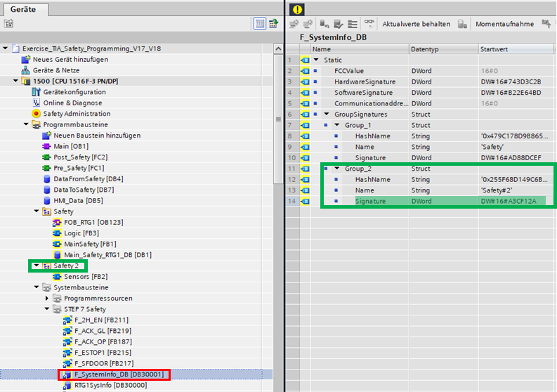The image size is (557, 392).
Task: Click the DataToSafety [DB7] icon
Action: coord(46,190)
